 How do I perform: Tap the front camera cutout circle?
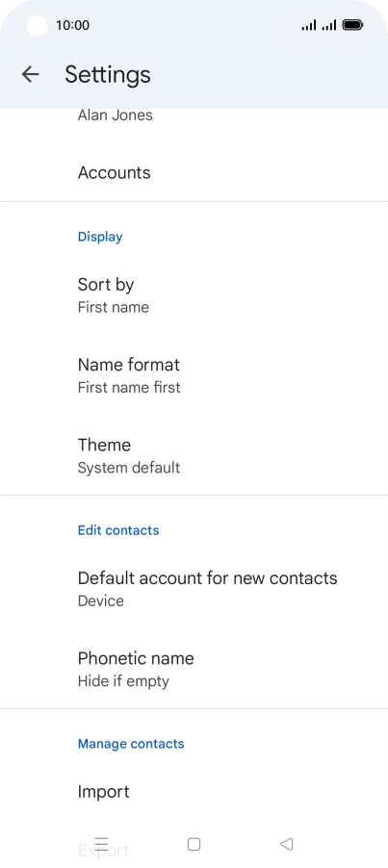coord(38,25)
